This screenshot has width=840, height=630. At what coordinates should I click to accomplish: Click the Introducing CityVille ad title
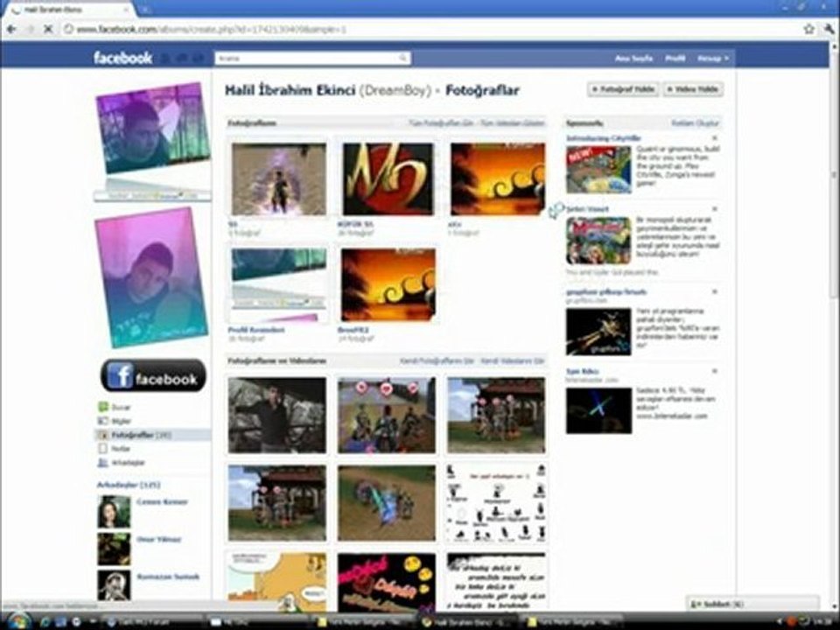tap(603, 138)
